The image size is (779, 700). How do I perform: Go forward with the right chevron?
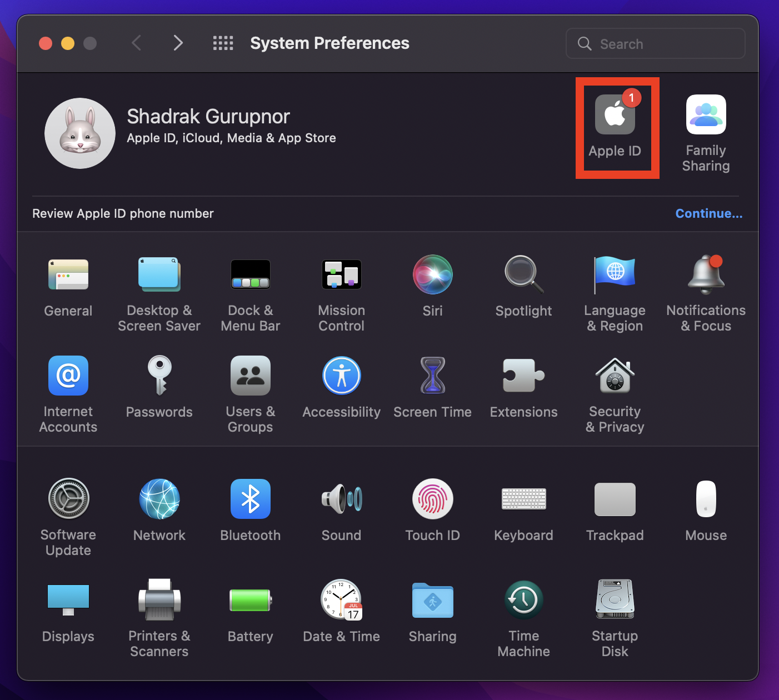click(178, 43)
